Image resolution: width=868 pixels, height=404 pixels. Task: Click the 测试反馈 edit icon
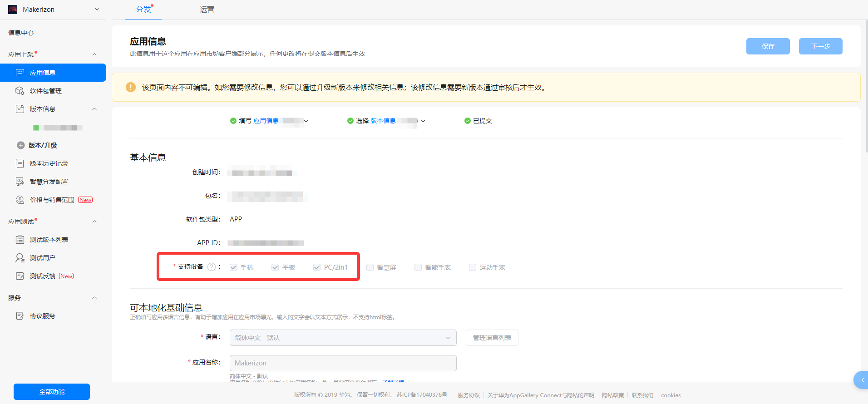20,276
